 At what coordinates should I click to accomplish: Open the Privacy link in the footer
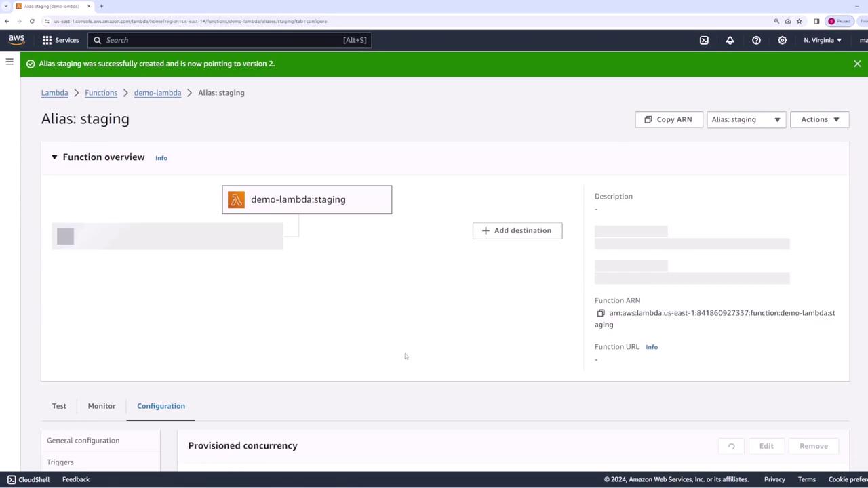[774, 479]
